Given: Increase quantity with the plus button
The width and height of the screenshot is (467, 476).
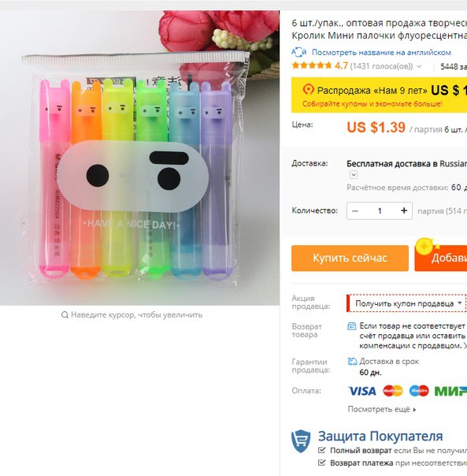Looking at the screenshot, I should click(404, 210).
